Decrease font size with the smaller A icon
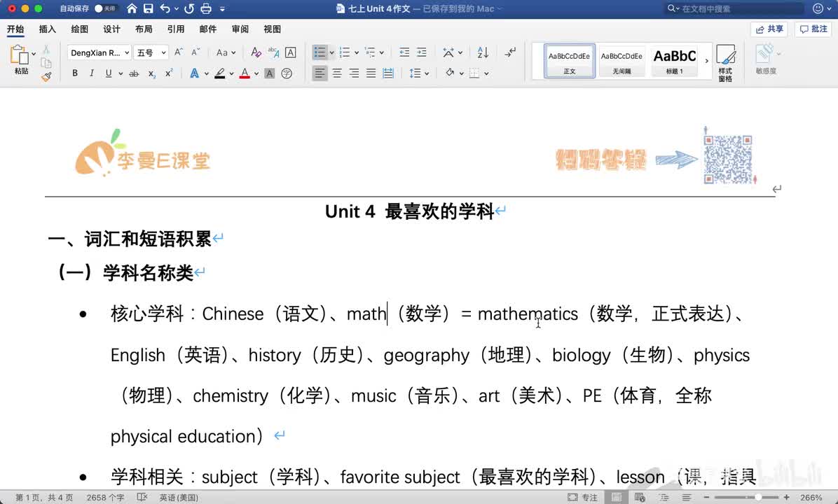The height and width of the screenshot is (504, 838). (195, 52)
